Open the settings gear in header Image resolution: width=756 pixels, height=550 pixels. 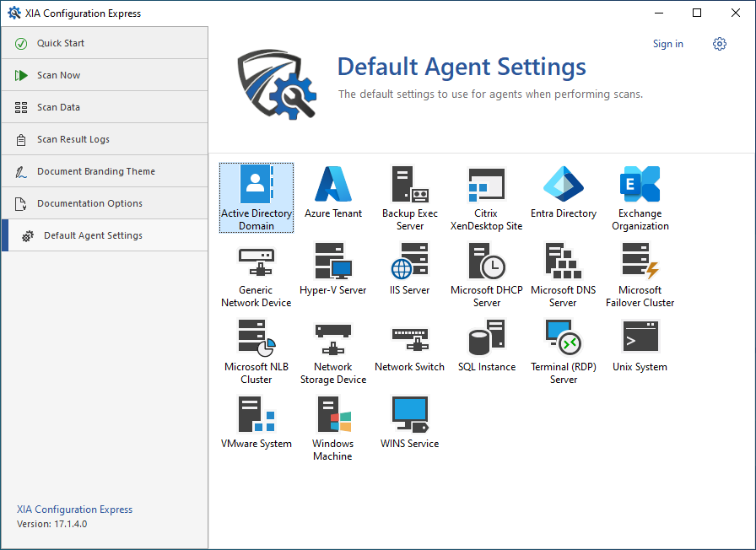[x=720, y=44]
